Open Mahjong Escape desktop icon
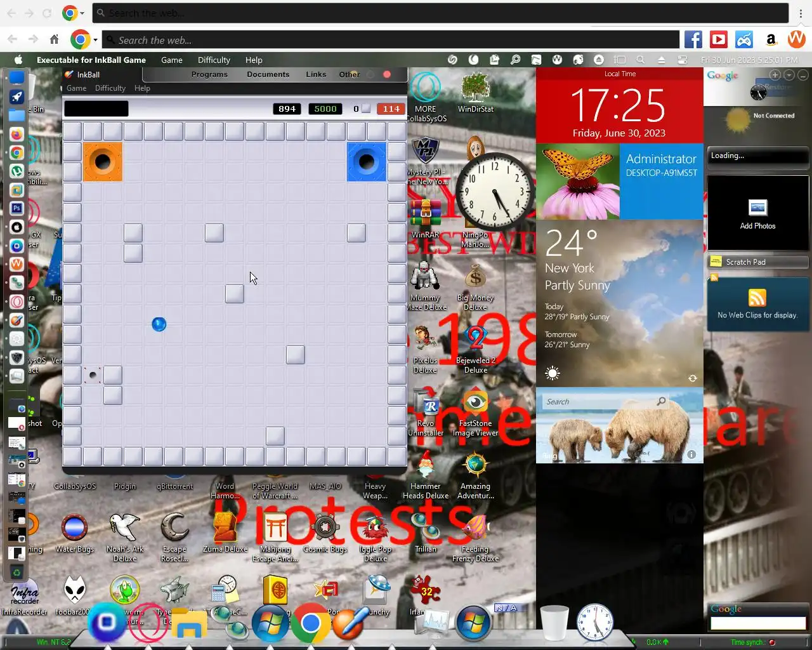The height and width of the screenshot is (650, 812). 275,537
